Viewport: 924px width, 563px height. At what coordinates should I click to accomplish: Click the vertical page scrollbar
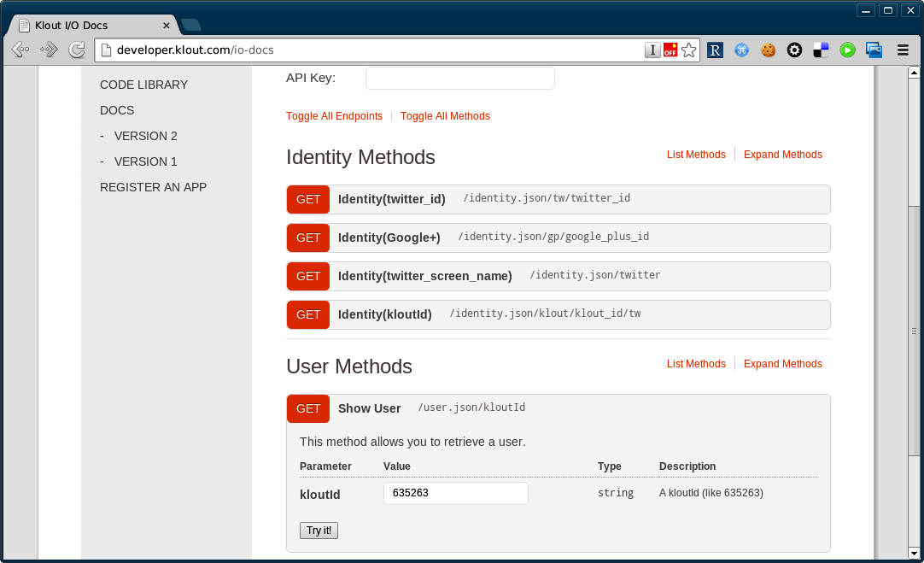[x=914, y=331]
